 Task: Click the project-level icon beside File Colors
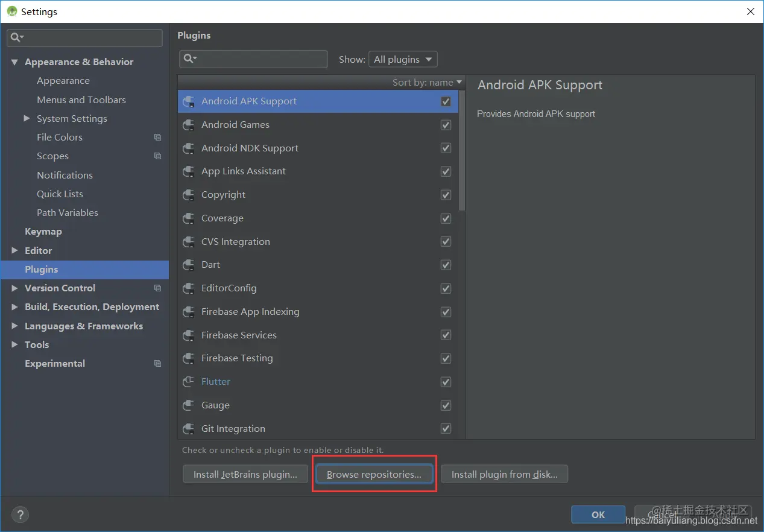pyautogui.click(x=158, y=138)
